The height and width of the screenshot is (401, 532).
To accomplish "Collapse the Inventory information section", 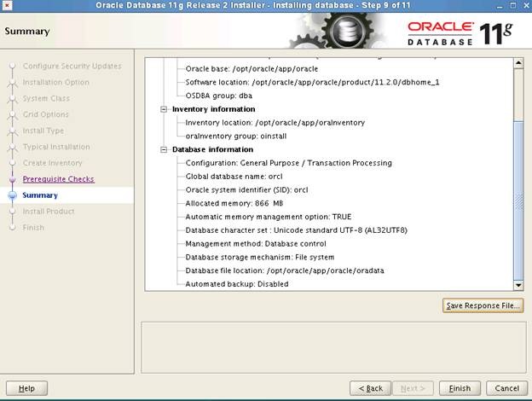I will pos(164,109).
